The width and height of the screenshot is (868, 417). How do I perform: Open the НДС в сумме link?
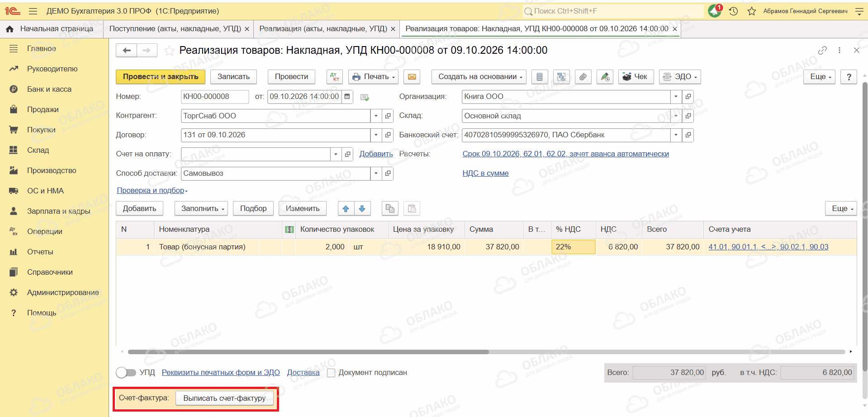pyautogui.click(x=485, y=173)
